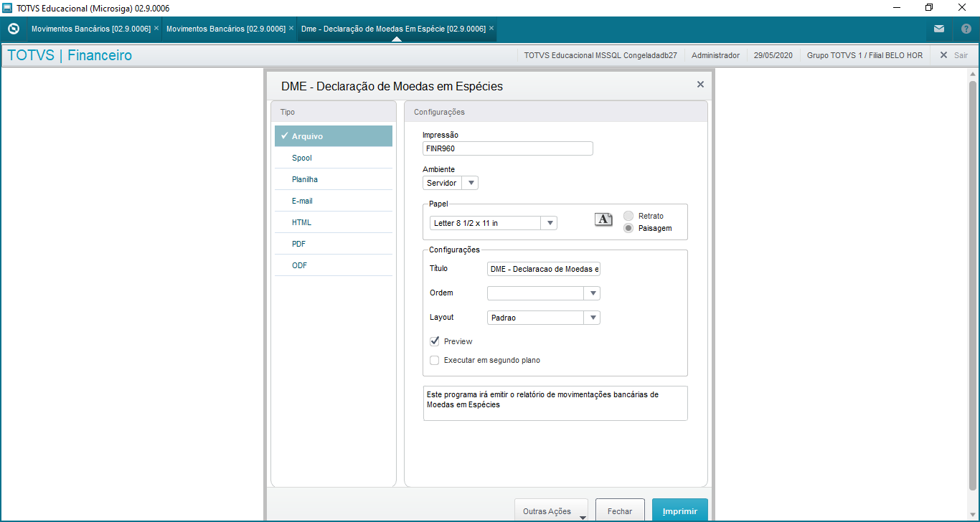Screen dimensions: 980x522
Task: Select the Retrato orientation radio button
Action: tap(628, 216)
